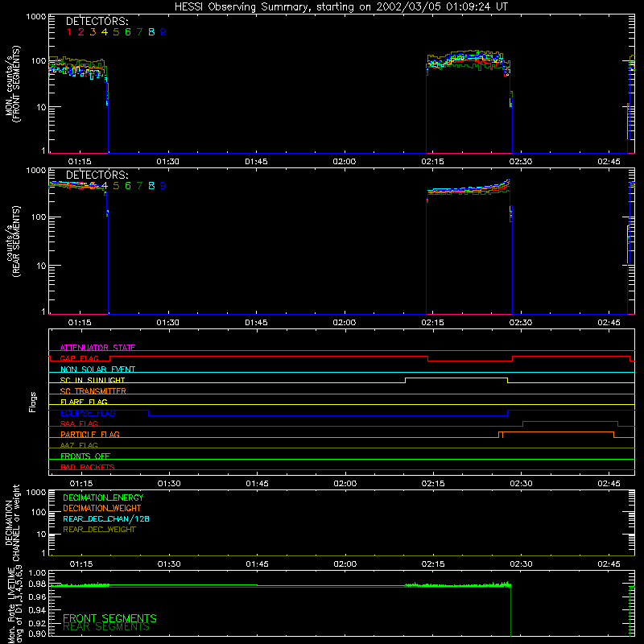Click the 10 y-axis value on the front segments plot

[x=41, y=107]
